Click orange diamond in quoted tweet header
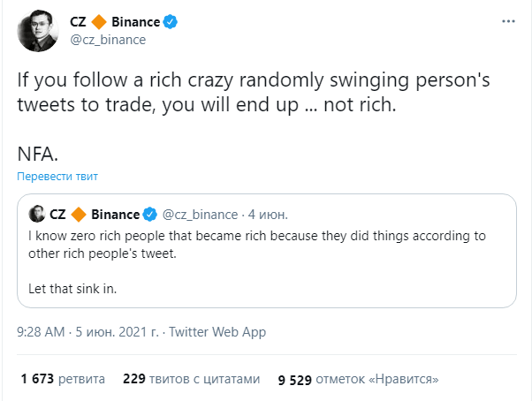This screenshot has height=401, width=532. pos(79,215)
